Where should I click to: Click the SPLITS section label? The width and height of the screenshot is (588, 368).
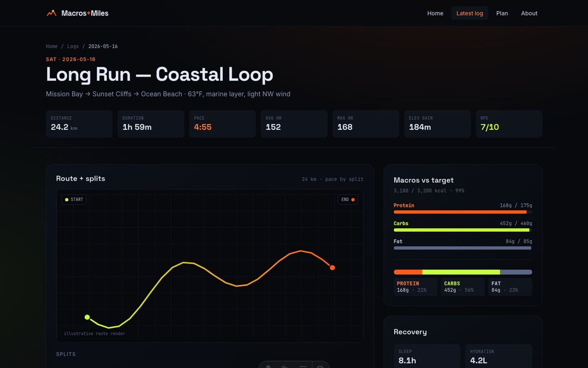66,354
